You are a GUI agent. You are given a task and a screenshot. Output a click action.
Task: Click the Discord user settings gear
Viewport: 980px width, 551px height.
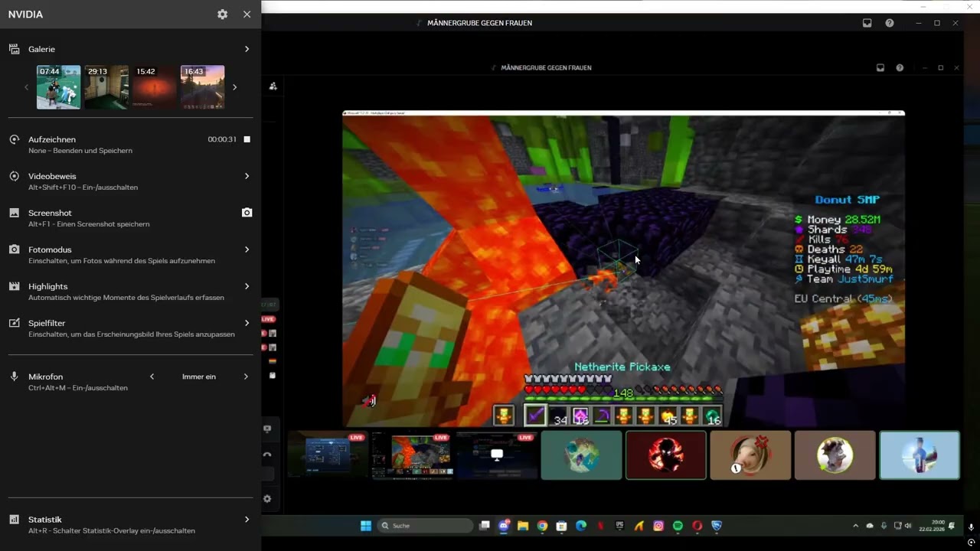267,499
